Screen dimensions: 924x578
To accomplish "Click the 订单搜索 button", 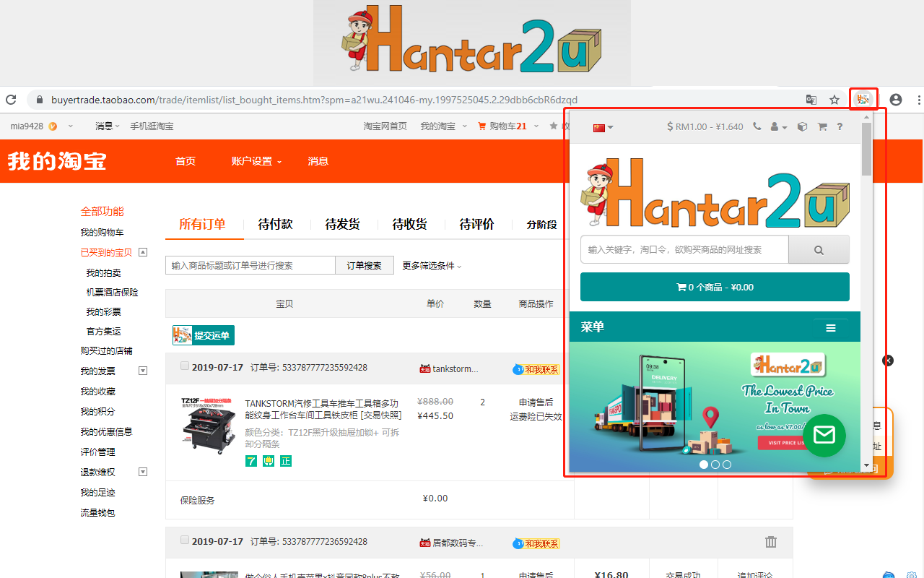I will tap(364, 265).
